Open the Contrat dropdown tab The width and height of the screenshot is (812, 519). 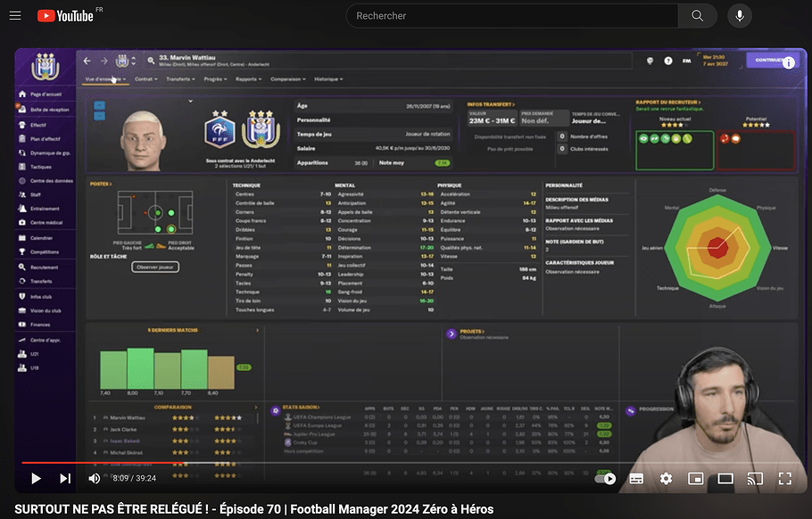click(x=146, y=79)
